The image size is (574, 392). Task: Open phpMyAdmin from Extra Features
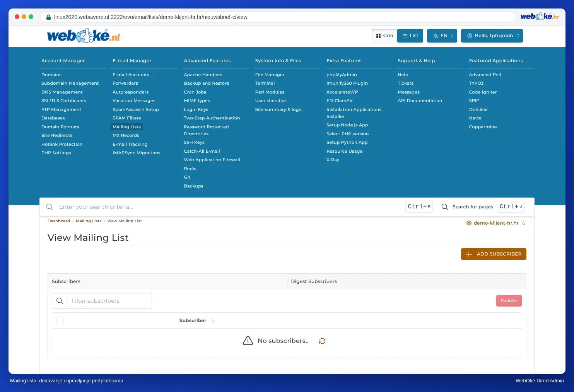pos(342,75)
